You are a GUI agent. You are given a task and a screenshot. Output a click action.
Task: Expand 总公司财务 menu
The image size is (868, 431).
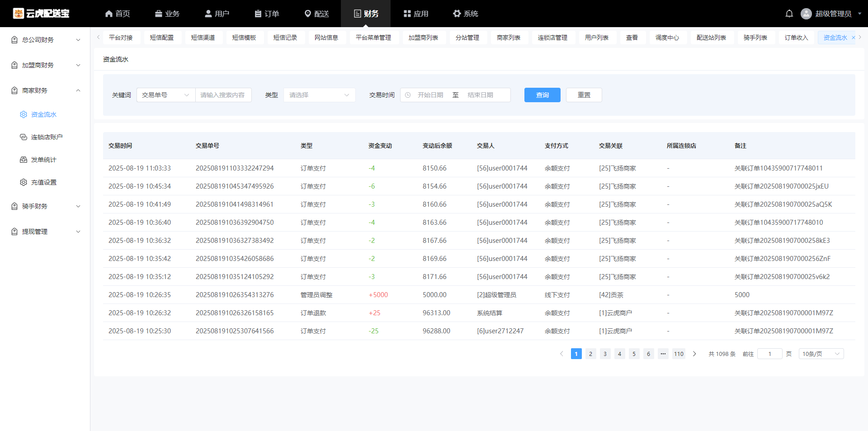(x=78, y=40)
